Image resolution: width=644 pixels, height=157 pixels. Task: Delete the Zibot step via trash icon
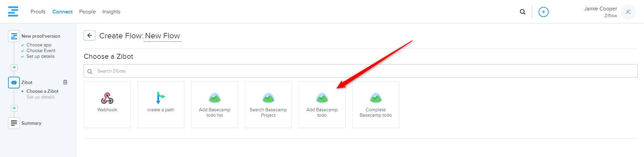point(65,82)
